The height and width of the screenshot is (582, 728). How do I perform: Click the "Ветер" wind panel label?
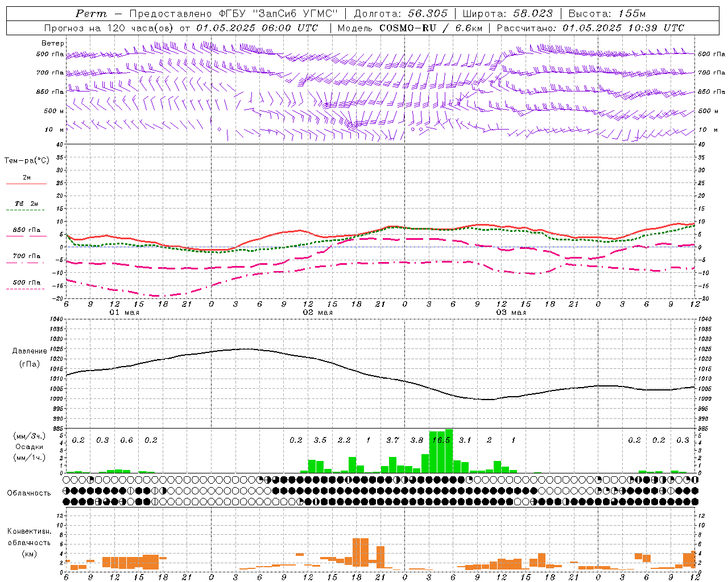pyautogui.click(x=53, y=43)
